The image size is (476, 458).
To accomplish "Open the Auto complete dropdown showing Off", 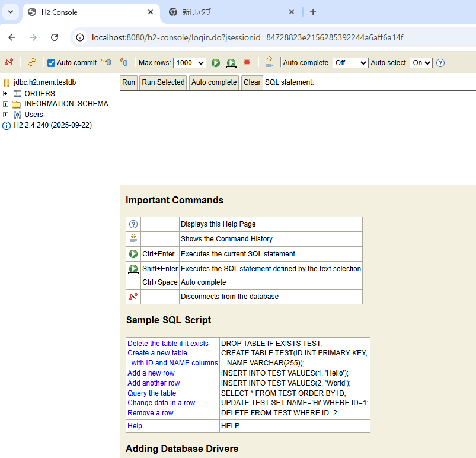I will [350, 63].
